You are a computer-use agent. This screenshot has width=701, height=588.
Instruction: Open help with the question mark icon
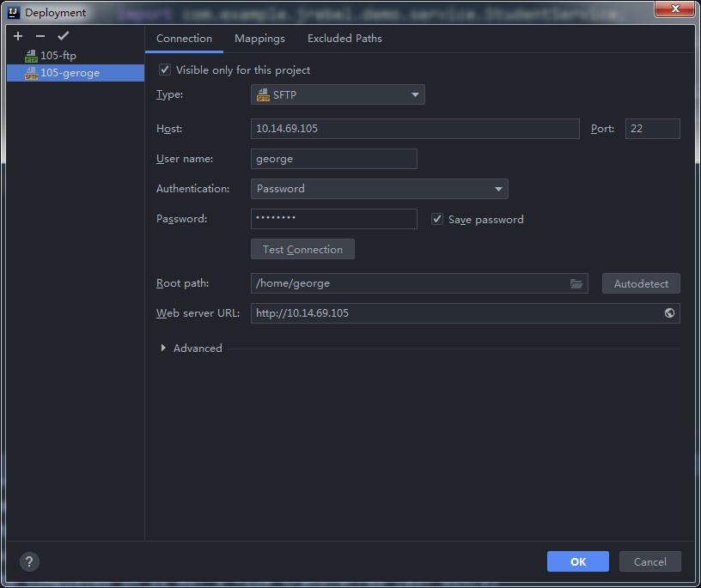click(x=28, y=561)
